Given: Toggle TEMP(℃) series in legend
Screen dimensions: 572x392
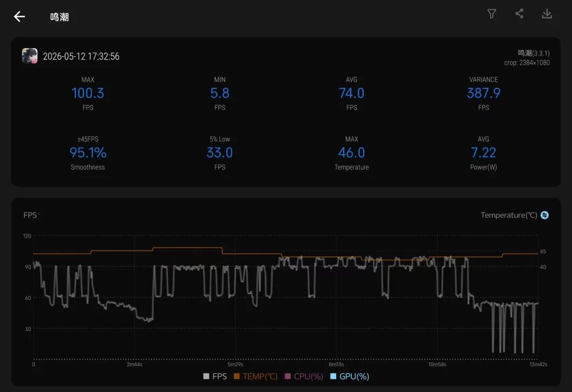Looking at the screenshot, I should tap(255, 376).
